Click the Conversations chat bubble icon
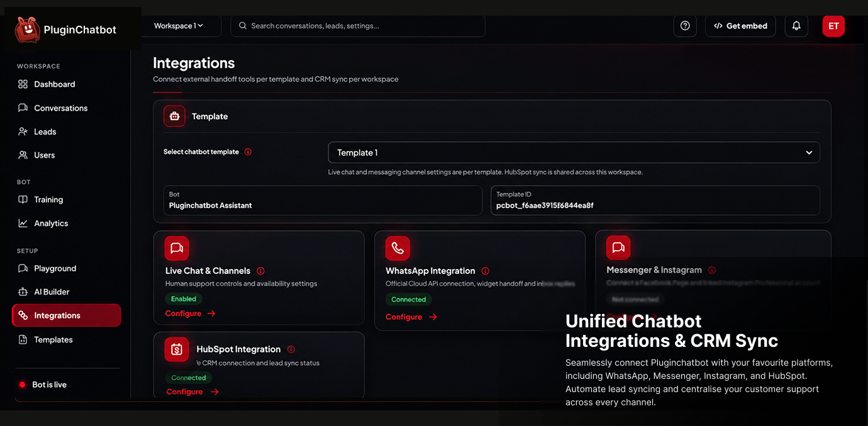Viewport: 868px width, 426px height. pyautogui.click(x=23, y=108)
